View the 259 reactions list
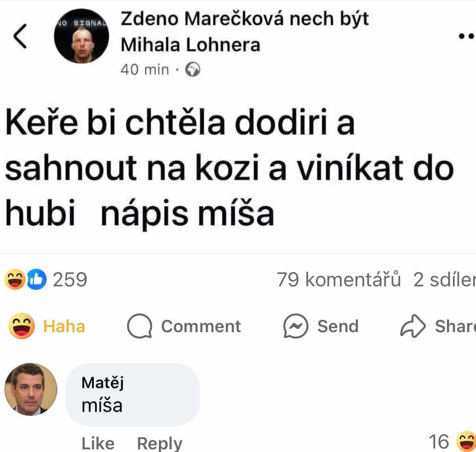This screenshot has height=452, width=476. [70, 280]
